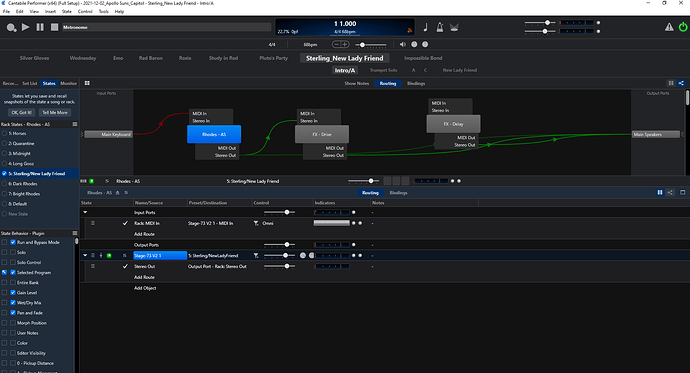690x373 pixels.
Task: Collapse the Input Ports section arrow
Action: (85, 212)
